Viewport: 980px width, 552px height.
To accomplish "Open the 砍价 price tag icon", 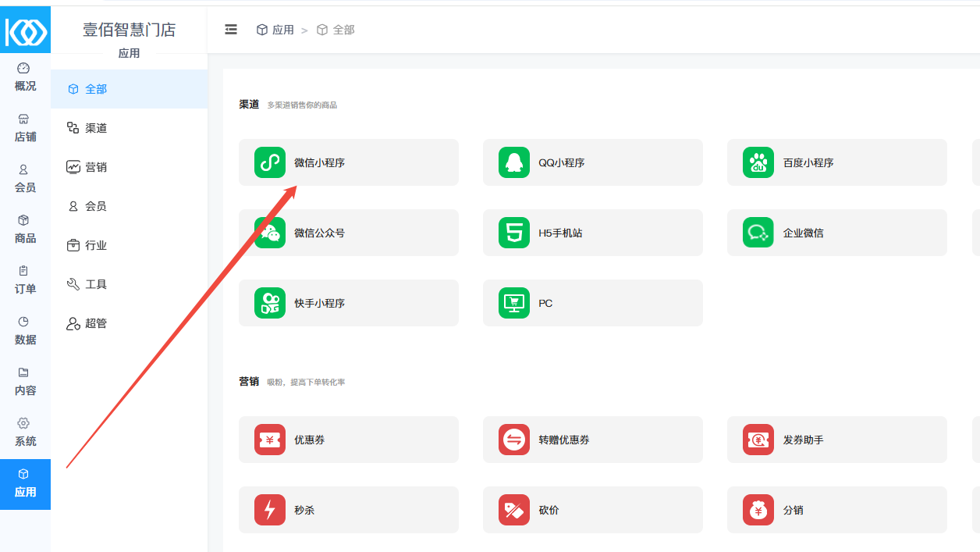I will point(514,510).
